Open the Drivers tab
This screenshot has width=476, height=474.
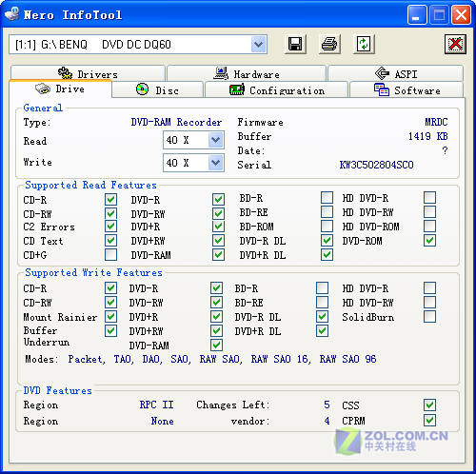(x=88, y=73)
